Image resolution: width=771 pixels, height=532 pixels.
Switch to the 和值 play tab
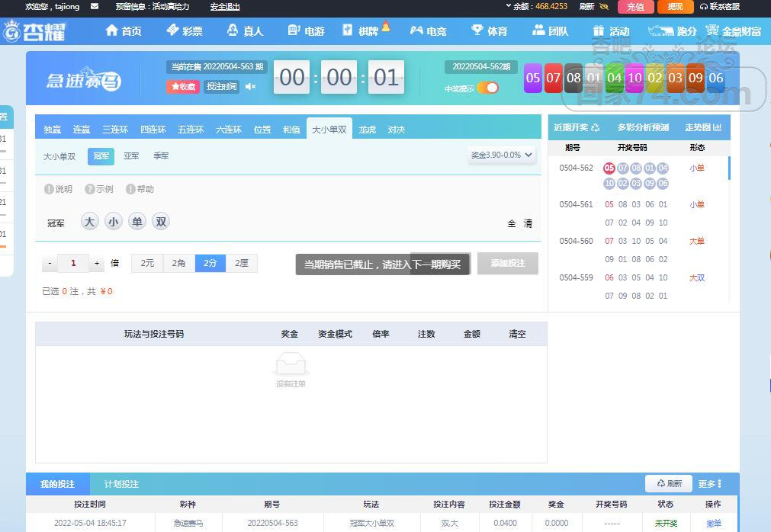coord(291,130)
